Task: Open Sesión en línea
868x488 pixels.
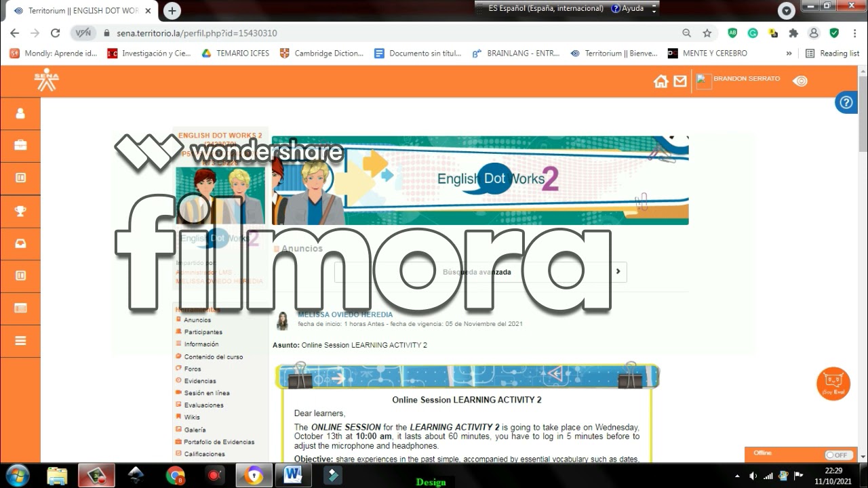Action: tap(207, 393)
